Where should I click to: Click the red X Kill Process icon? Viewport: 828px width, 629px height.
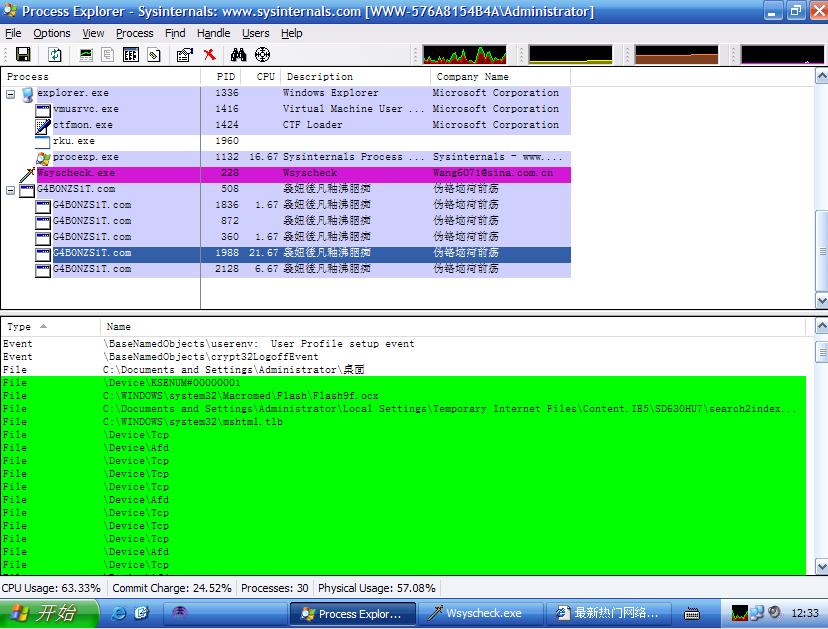point(209,55)
